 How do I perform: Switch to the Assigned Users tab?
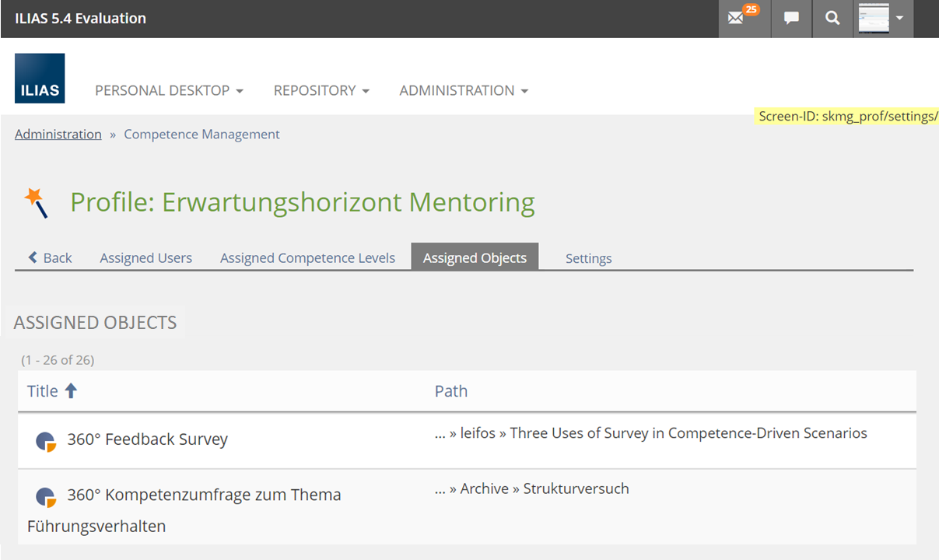coord(145,258)
